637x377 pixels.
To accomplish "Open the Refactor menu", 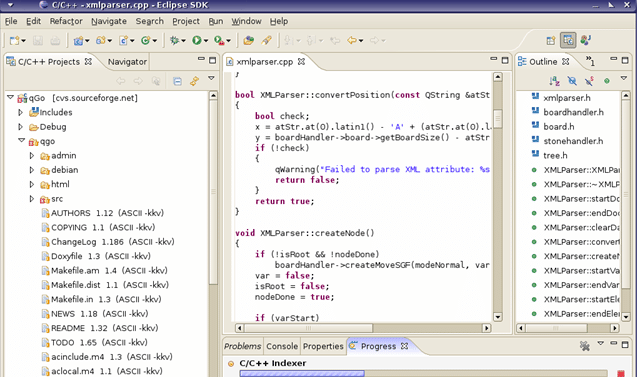I will (x=66, y=21).
